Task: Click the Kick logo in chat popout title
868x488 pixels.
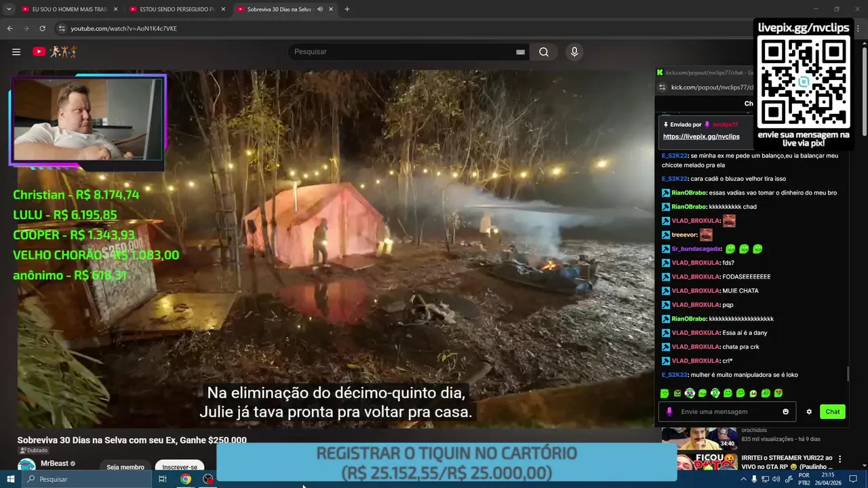Action: tap(660, 73)
